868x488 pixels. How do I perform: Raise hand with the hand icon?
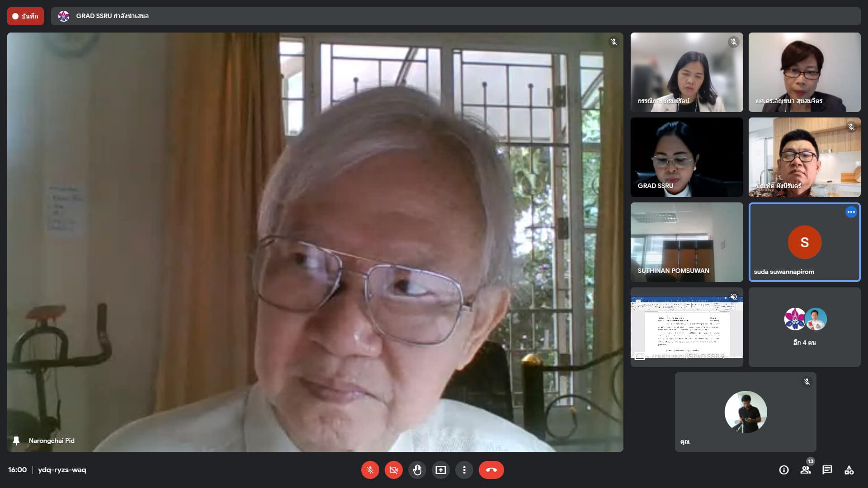417,470
